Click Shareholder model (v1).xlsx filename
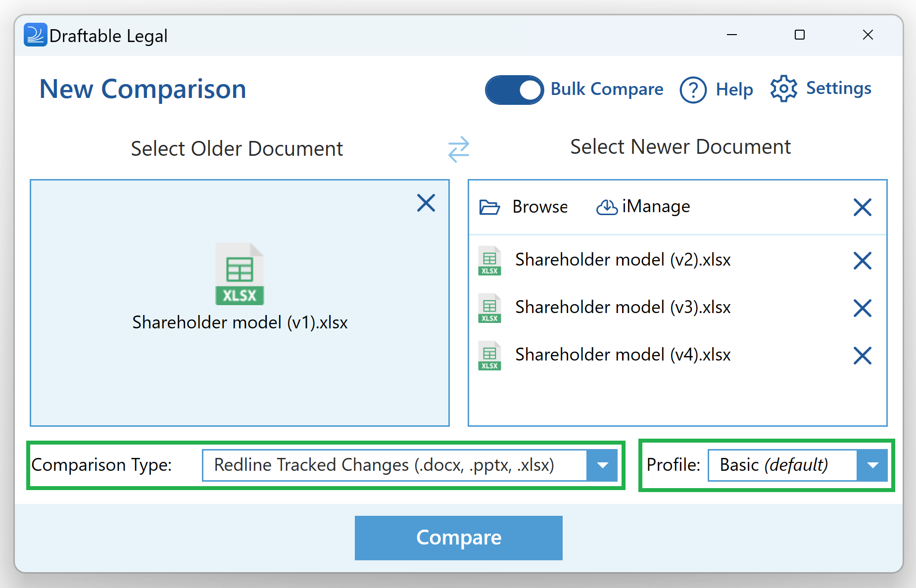 click(240, 323)
